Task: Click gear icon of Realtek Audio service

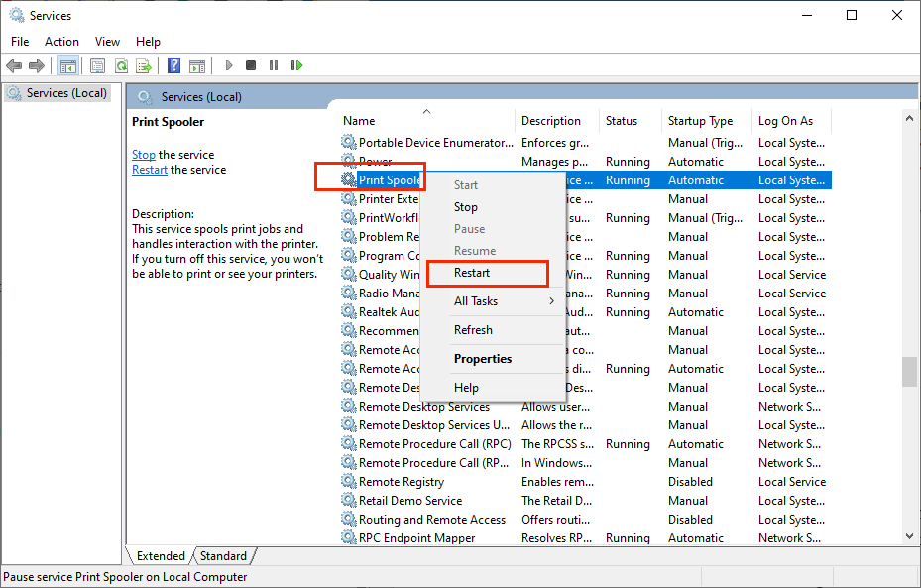Action: 349,312
